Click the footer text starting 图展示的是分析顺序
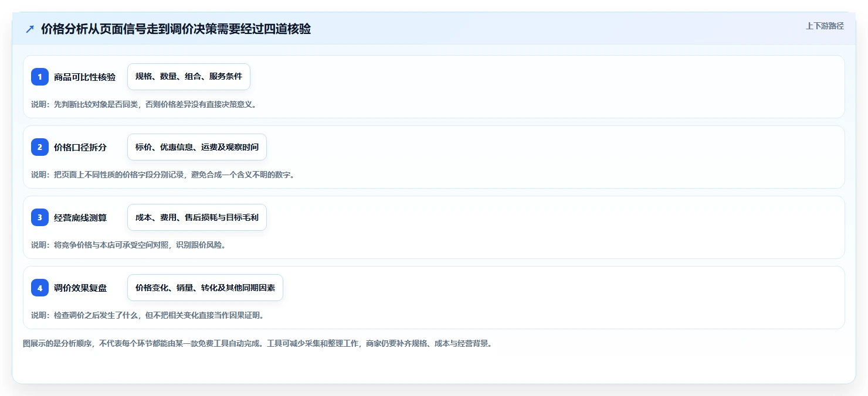Screen dimensions: 868x396 (257, 343)
